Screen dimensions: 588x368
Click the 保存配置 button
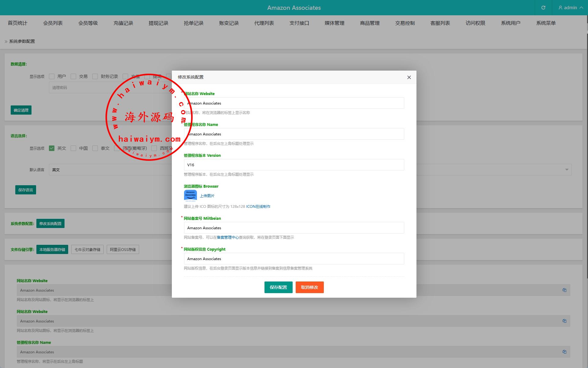point(278,287)
